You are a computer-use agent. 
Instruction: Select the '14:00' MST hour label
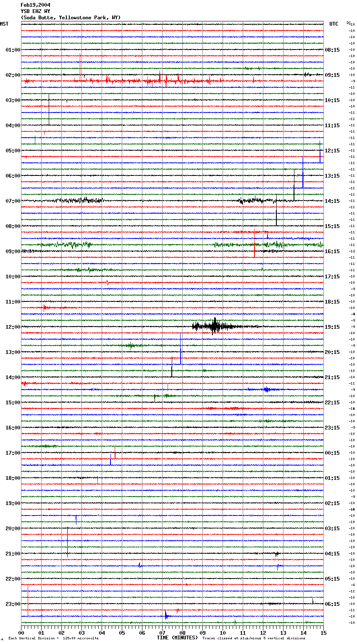pos(13,377)
